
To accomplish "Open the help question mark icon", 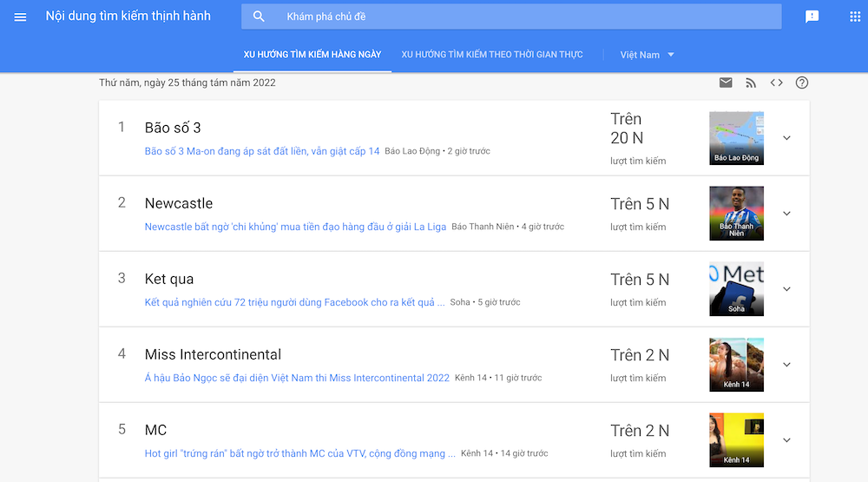I will click(801, 83).
